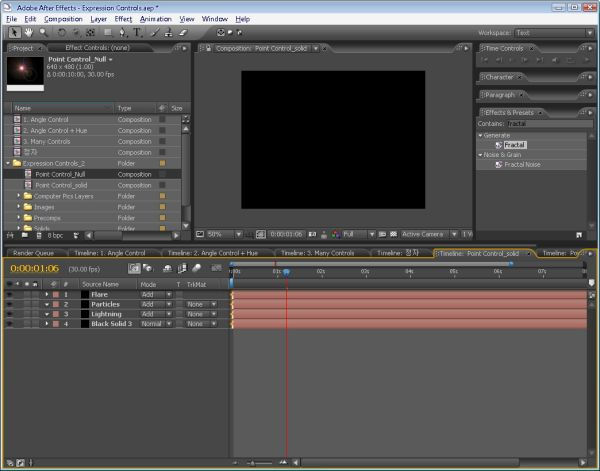This screenshot has width=600, height=471.
Task: Toggle the lock box for Flare layer
Action: [x=35, y=295]
